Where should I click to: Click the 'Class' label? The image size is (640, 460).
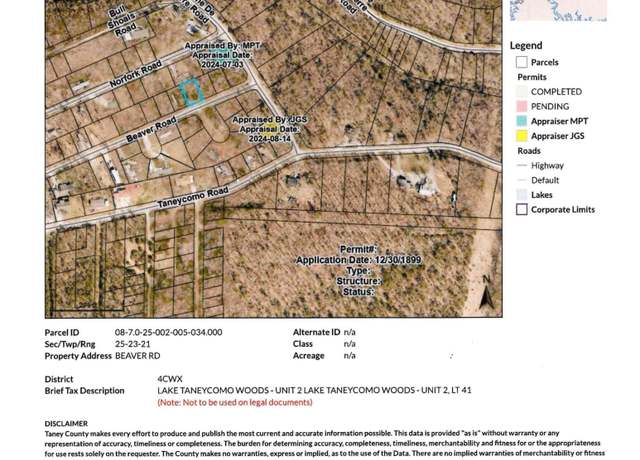point(302,344)
